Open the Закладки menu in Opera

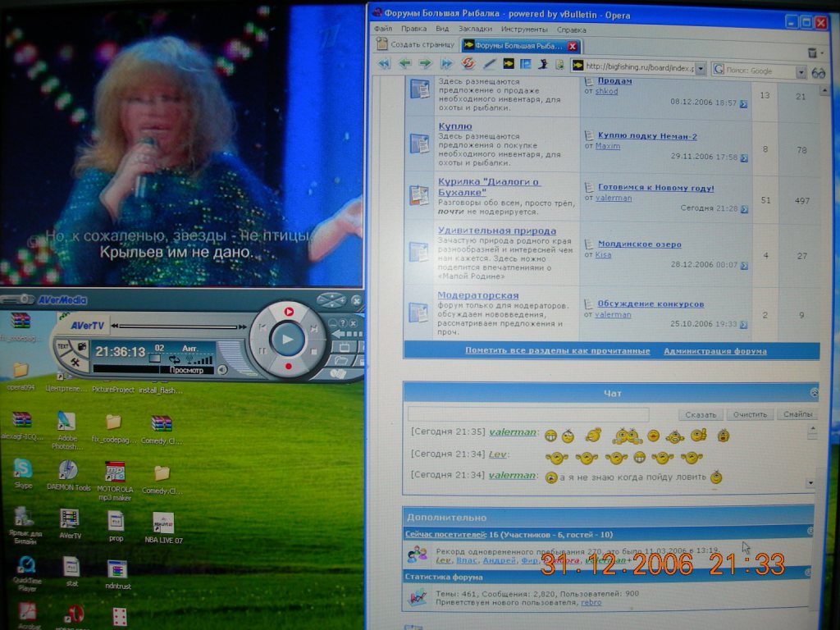[x=475, y=29]
